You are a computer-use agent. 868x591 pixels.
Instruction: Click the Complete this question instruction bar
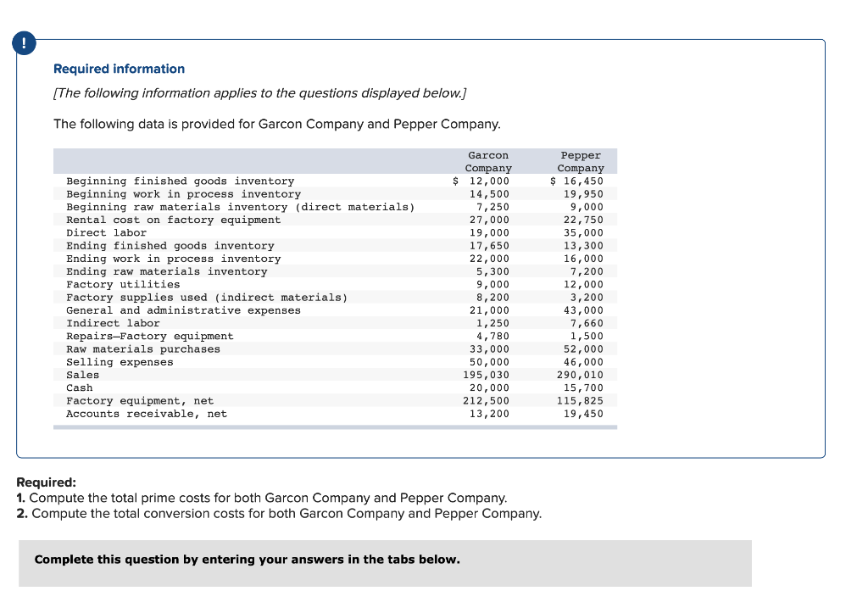coord(248,559)
